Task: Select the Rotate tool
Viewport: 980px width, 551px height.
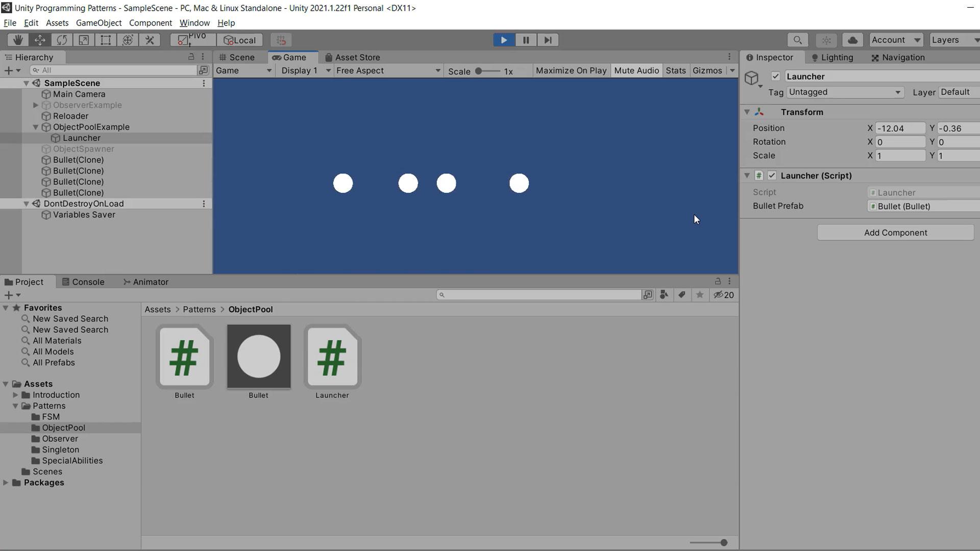Action: tap(62, 40)
